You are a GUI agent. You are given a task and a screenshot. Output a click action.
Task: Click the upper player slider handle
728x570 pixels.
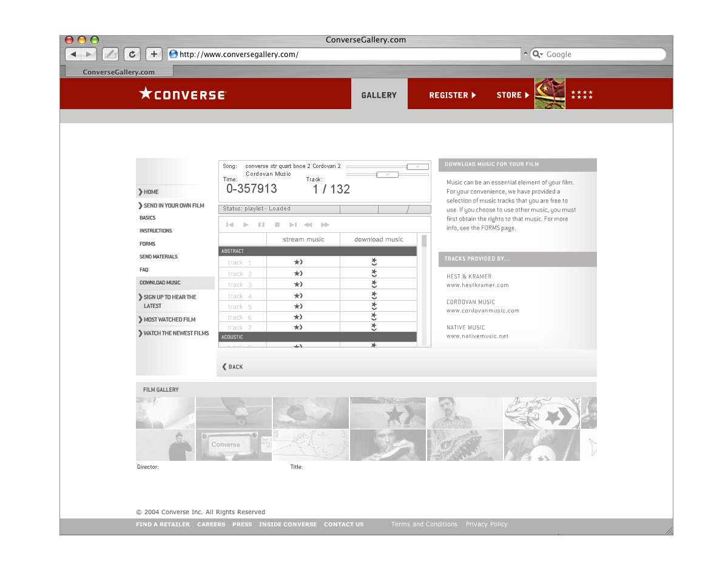(x=417, y=166)
